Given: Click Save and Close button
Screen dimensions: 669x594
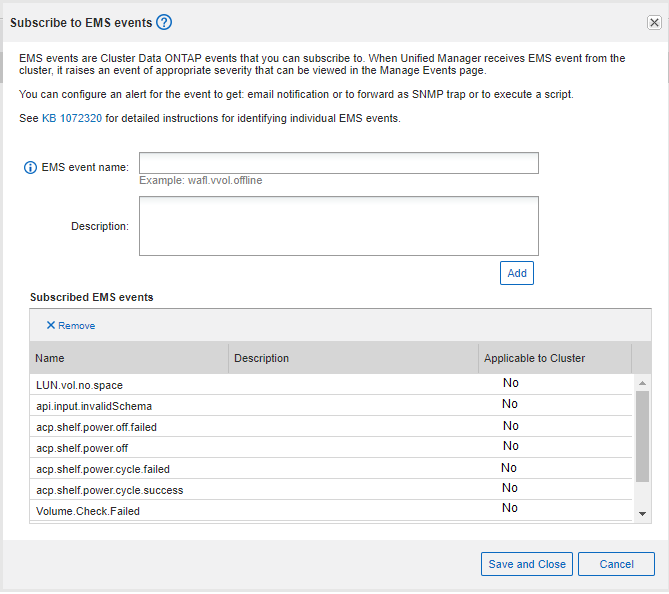Looking at the screenshot, I should pos(526,564).
